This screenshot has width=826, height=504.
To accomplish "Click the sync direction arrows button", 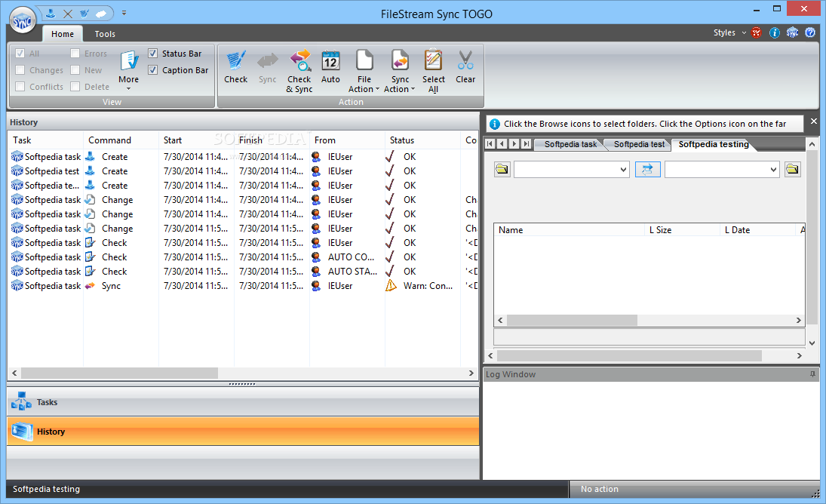I will (x=647, y=170).
